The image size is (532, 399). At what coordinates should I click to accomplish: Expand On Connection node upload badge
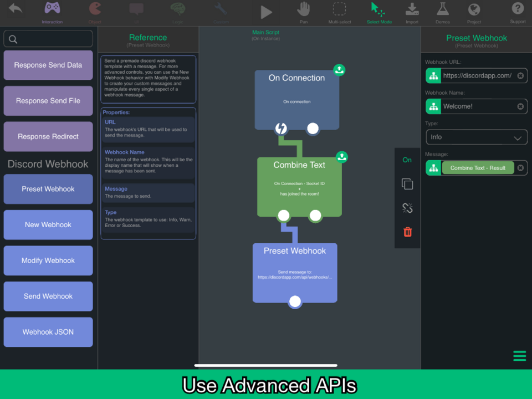coord(339,70)
